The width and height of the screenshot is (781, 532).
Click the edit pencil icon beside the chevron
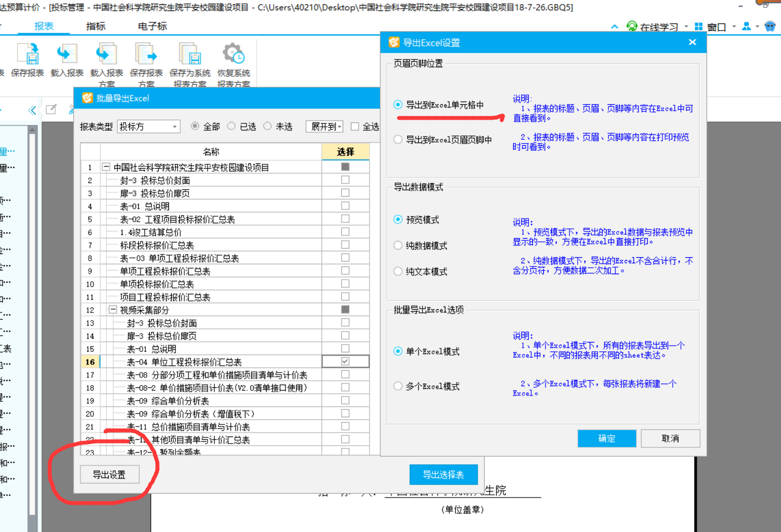point(51,109)
